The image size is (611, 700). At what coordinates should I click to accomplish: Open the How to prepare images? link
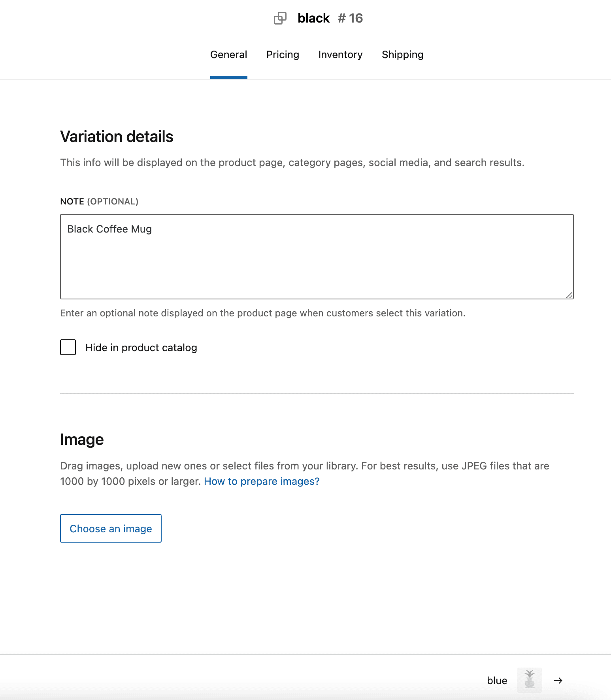pos(262,481)
